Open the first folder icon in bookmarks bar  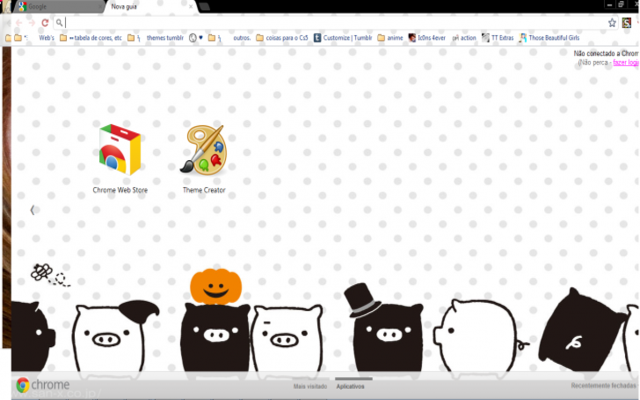tap(8, 38)
